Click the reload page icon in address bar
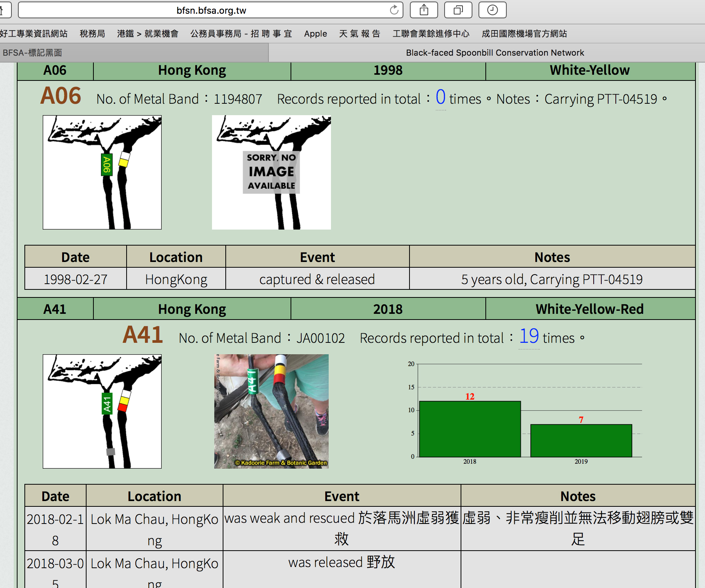This screenshot has width=705, height=588. [x=394, y=10]
